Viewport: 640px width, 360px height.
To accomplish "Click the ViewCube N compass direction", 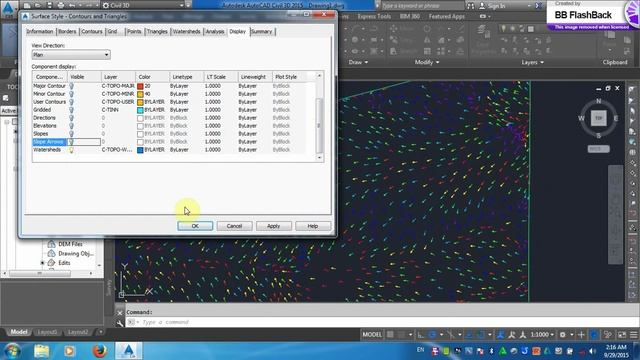I will pyautogui.click(x=599, y=101).
